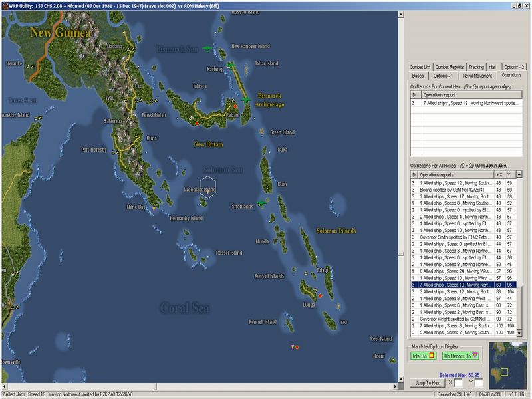
Task: Select row '7 Allied ships, Speed 6, Moving South'
Action: click(x=463, y=325)
